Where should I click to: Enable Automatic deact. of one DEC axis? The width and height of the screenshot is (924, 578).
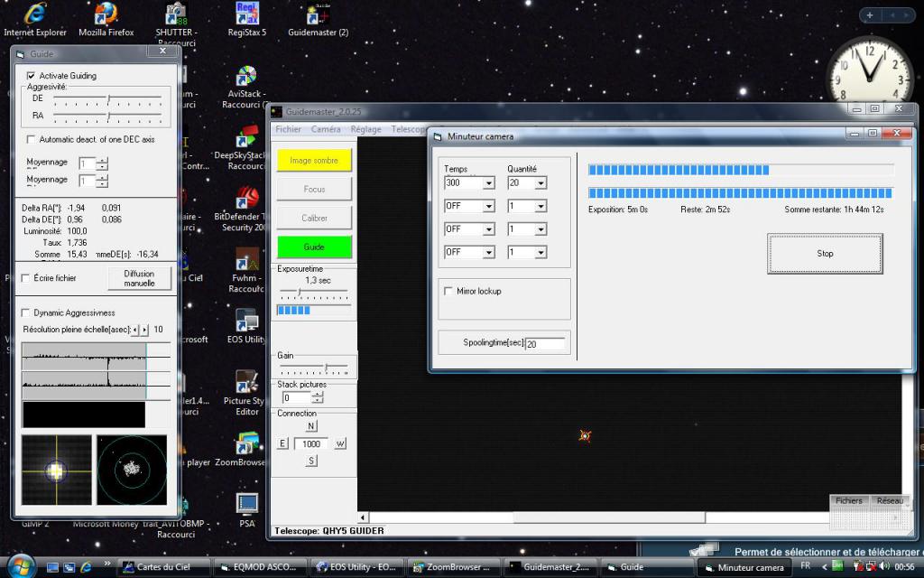point(31,139)
